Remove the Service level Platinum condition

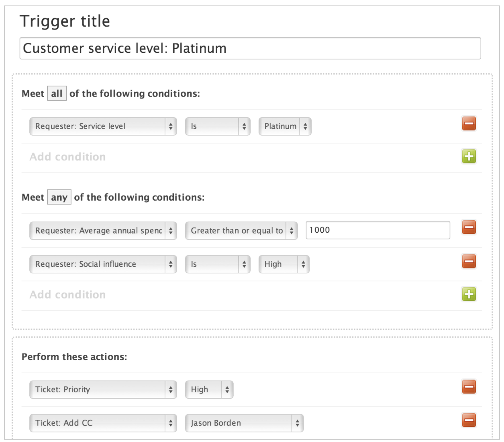point(469,124)
